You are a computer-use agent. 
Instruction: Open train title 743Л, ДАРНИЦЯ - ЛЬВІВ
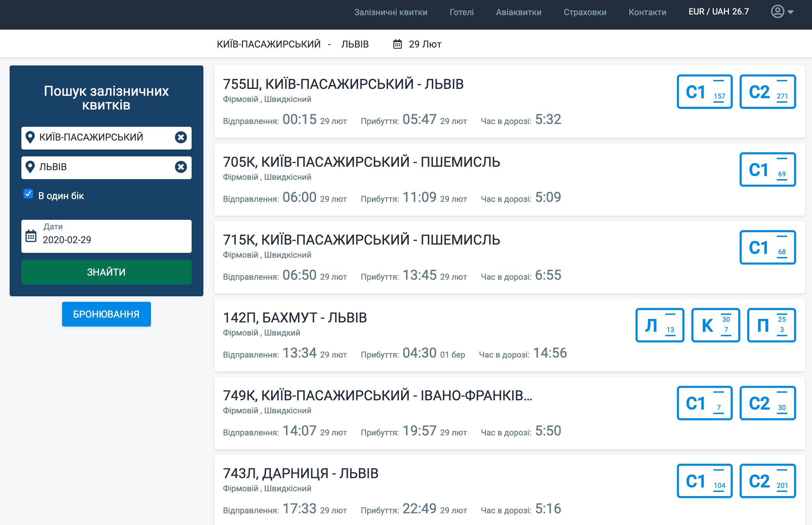(301, 473)
